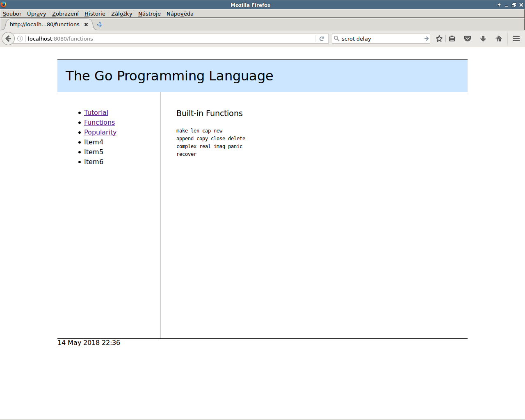Roll up the window with title bar arrow
Image resolution: width=525 pixels, height=420 pixels.
click(x=499, y=5)
